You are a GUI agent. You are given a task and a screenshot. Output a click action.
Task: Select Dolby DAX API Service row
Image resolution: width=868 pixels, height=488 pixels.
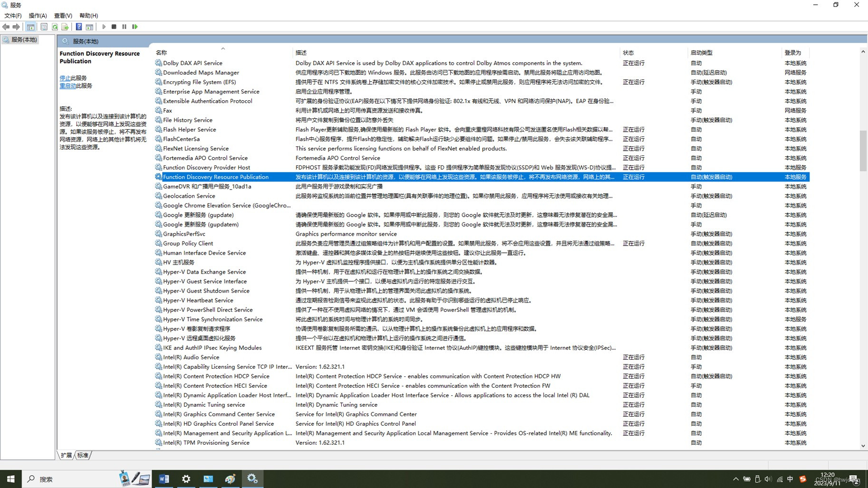(481, 63)
